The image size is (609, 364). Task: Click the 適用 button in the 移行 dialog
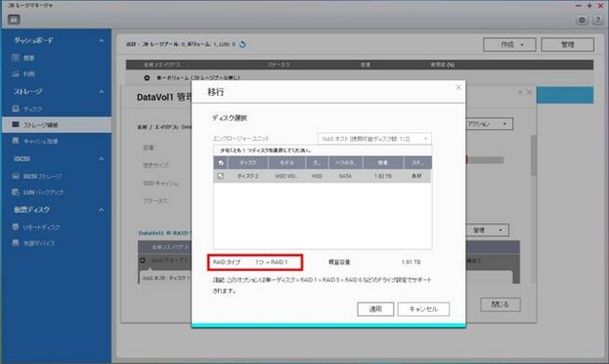click(376, 309)
